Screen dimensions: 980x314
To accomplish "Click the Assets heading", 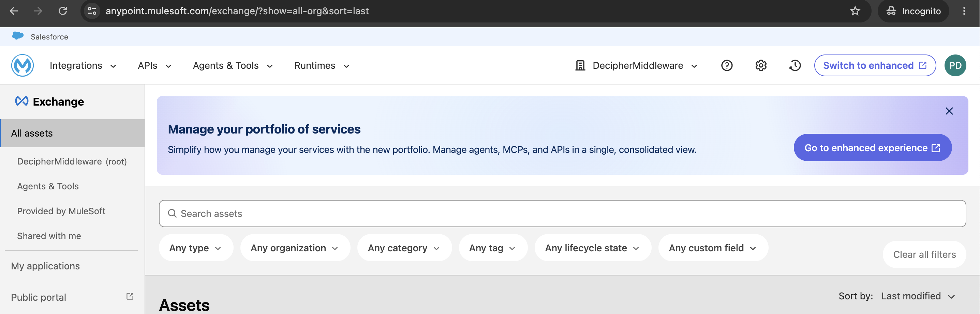I will 184,305.
